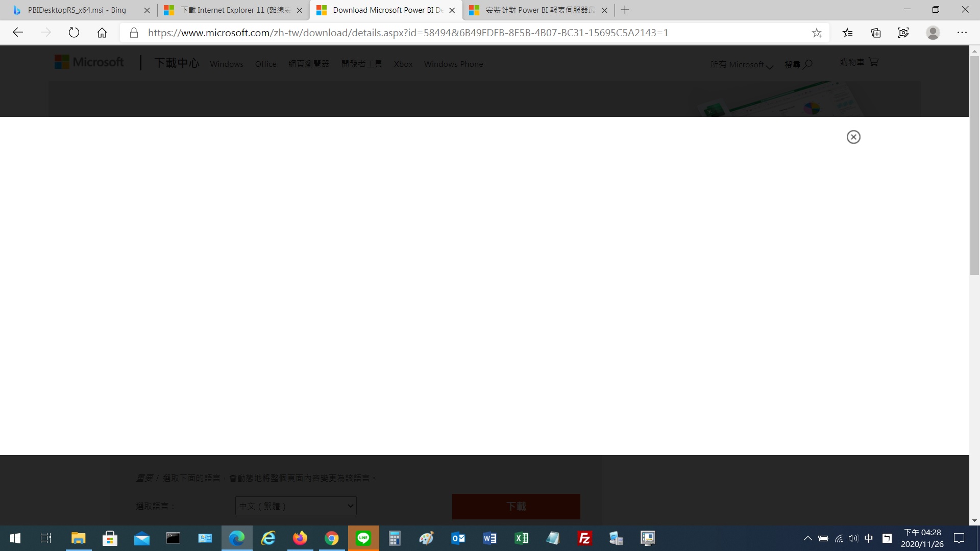This screenshot has width=980, height=551.
Task: Open 下載中心 link
Action: [x=177, y=63]
